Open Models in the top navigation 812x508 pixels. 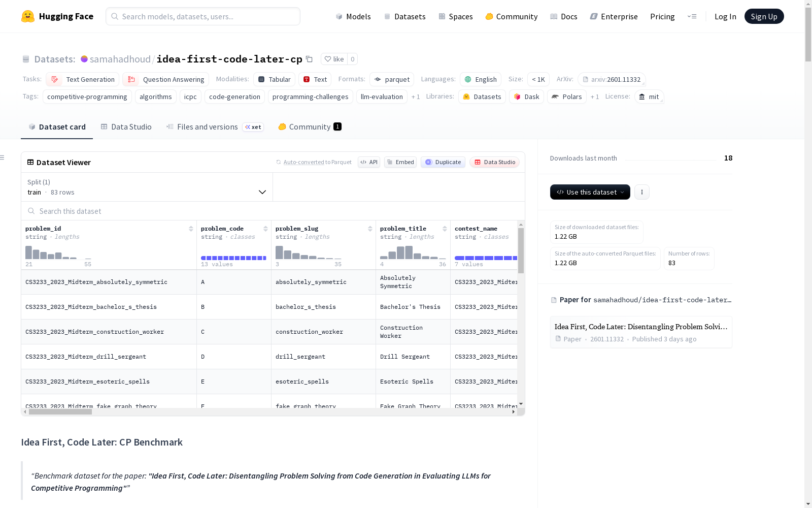click(x=353, y=16)
